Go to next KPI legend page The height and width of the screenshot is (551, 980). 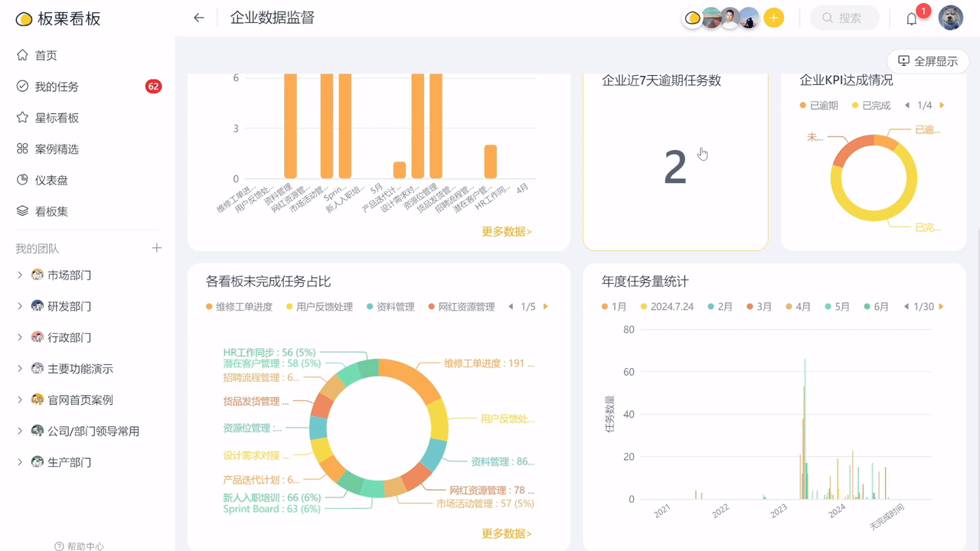(x=942, y=106)
